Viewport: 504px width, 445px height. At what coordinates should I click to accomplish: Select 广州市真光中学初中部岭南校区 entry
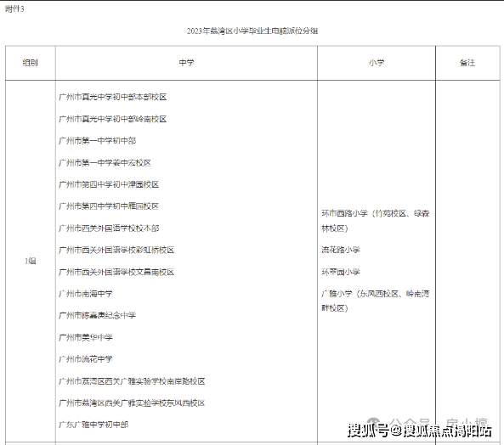113,119
